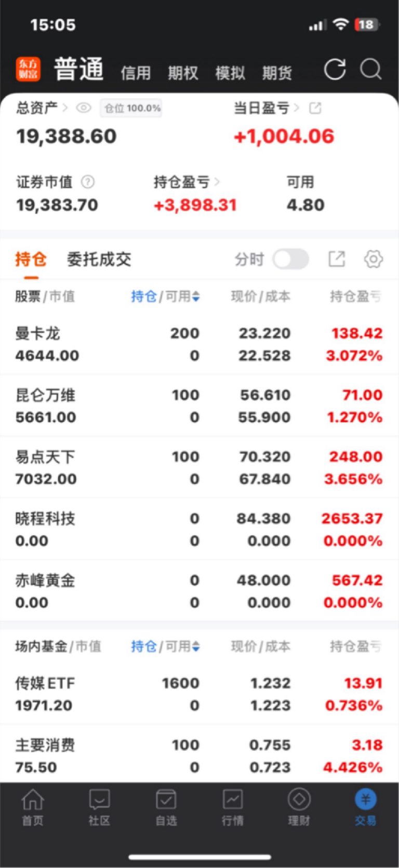399x868 pixels.
Task: Tap funds 现价/成本 column header
Action: [x=261, y=646]
